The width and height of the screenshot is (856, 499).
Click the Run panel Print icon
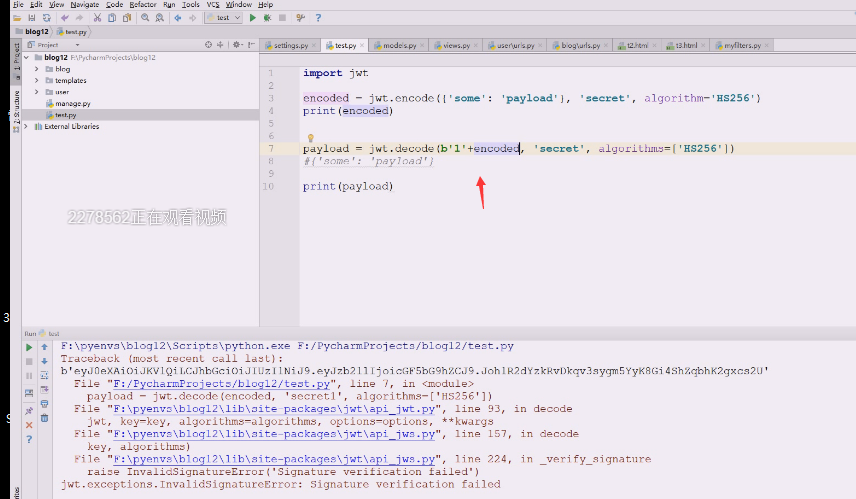point(44,404)
